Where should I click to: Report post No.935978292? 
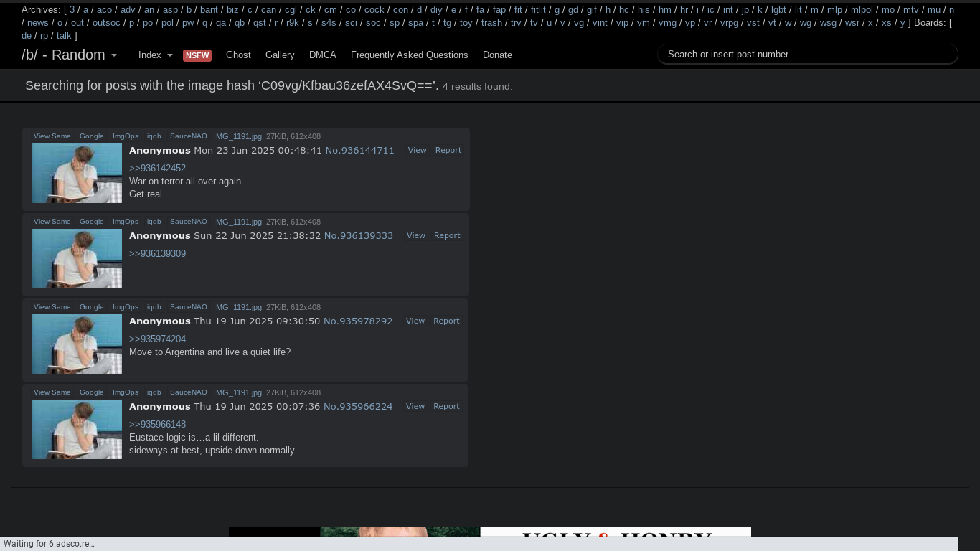click(446, 321)
